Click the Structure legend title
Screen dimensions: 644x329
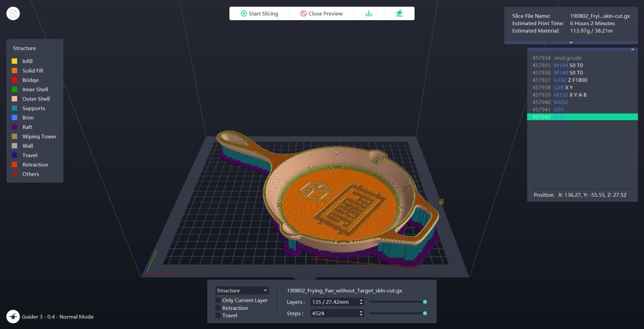click(x=24, y=48)
